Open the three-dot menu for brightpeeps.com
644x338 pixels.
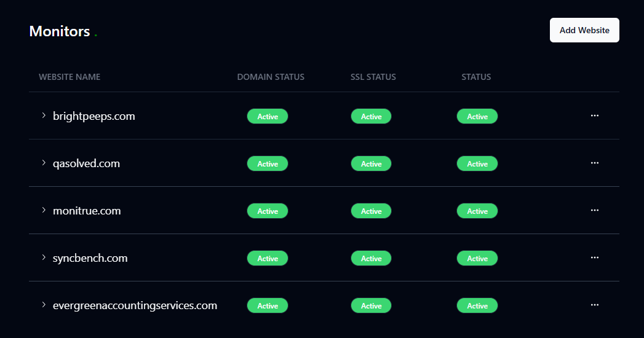click(594, 116)
